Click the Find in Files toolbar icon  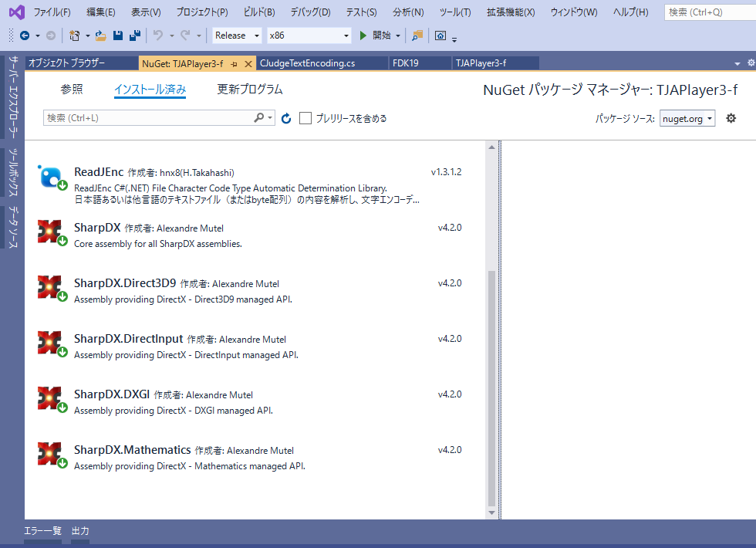(x=416, y=35)
